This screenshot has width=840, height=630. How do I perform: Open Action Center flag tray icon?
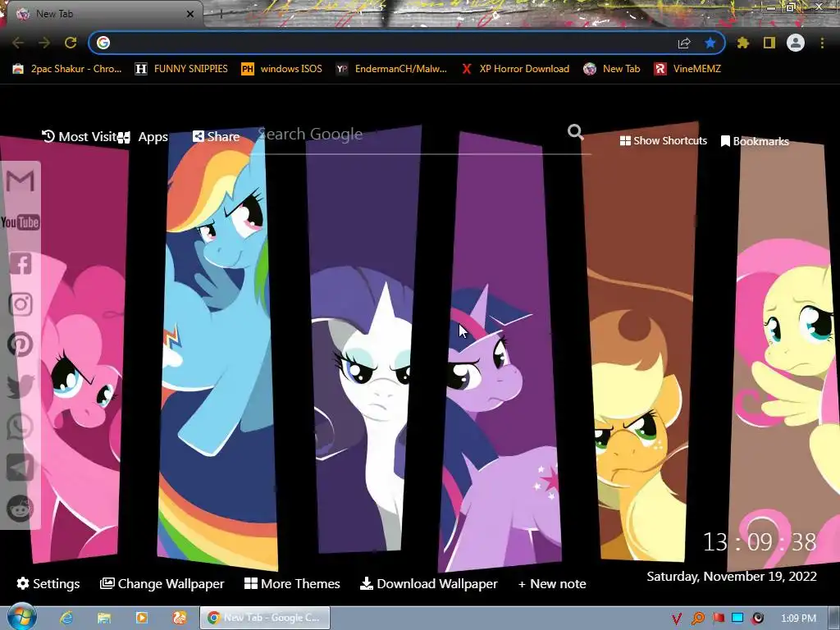(718, 619)
